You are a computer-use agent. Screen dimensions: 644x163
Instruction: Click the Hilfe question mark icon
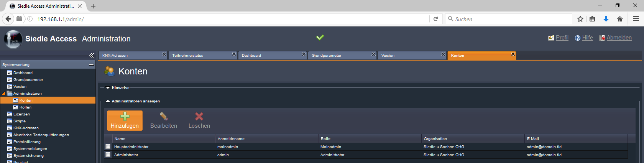578,38
